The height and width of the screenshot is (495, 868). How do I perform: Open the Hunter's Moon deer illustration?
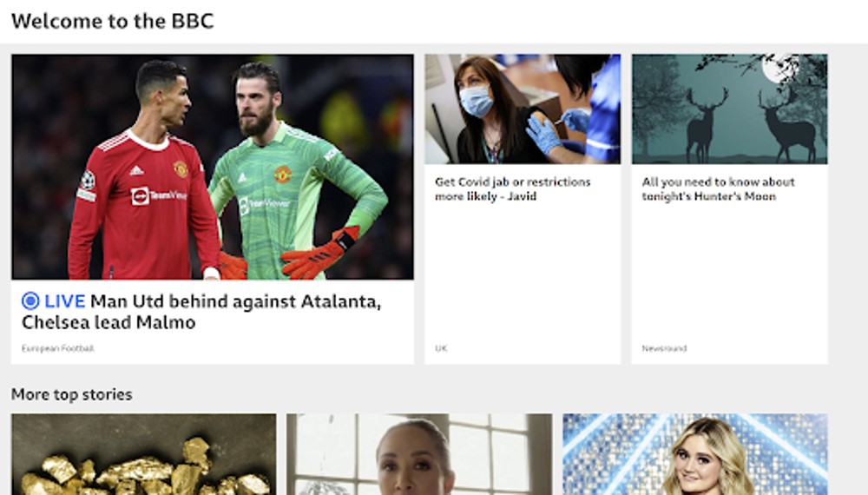point(730,109)
